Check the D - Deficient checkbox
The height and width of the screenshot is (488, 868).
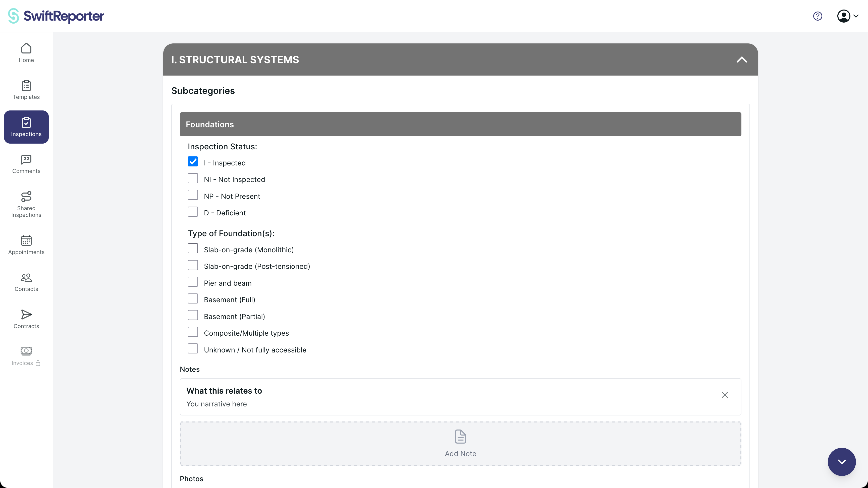click(x=193, y=212)
